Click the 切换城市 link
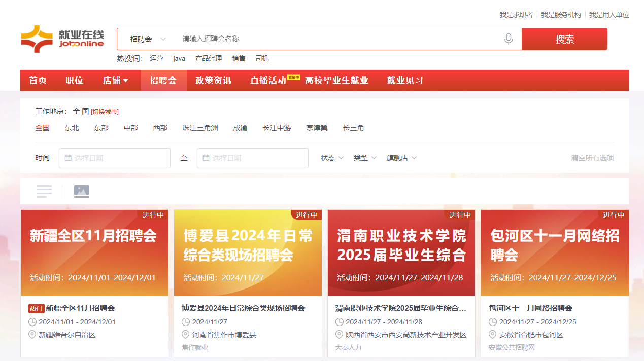 click(105, 112)
